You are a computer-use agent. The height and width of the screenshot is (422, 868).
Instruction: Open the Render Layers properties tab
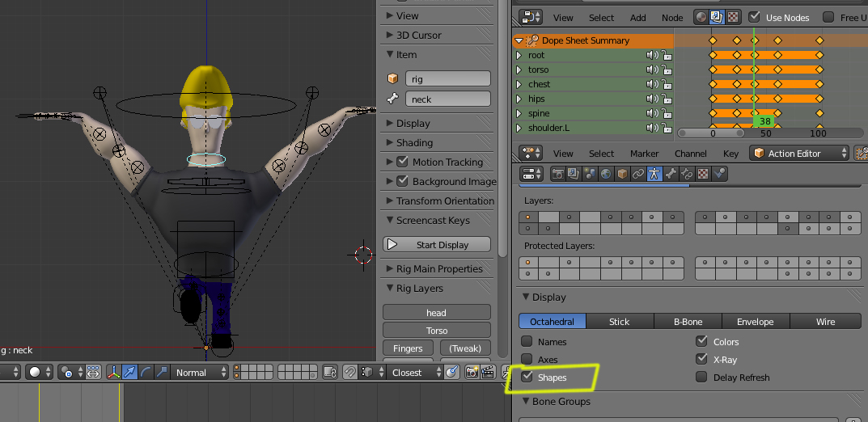(x=574, y=174)
